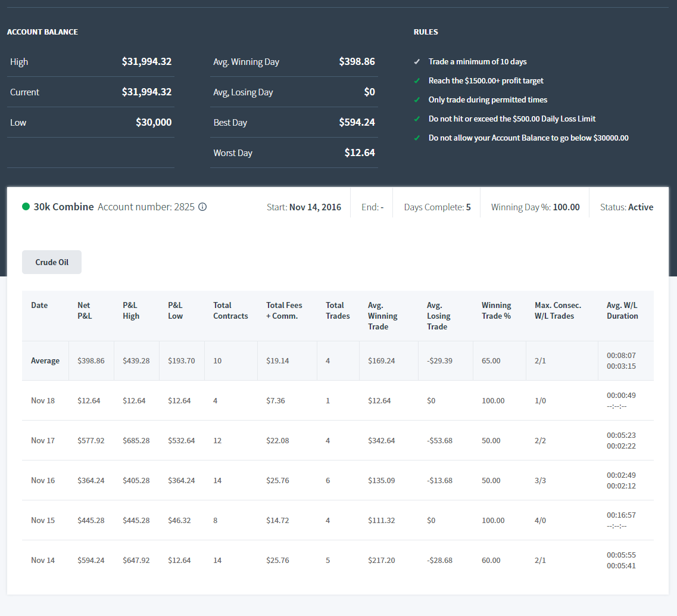Click the $439.28 average P&L High value
This screenshot has width=677, height=616.
point(136,360)
